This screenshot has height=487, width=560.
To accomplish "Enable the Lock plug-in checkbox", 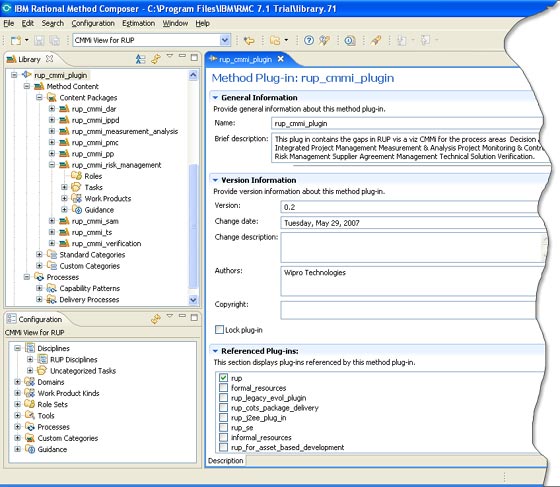I will (219, 330).
